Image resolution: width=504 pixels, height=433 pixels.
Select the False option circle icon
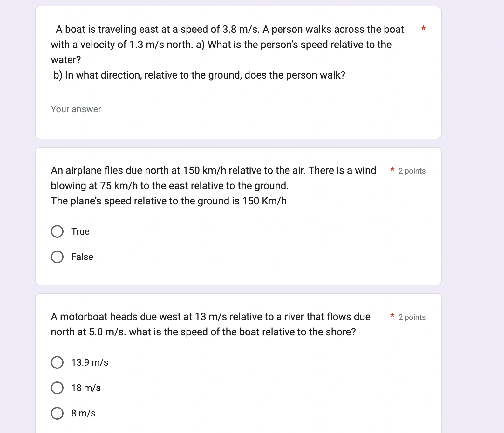pos(58,257)
